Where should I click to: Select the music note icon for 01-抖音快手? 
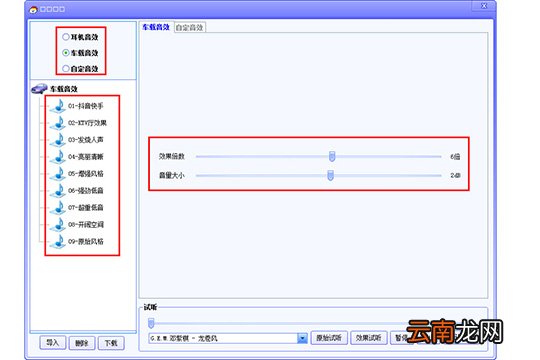point(58,106)
